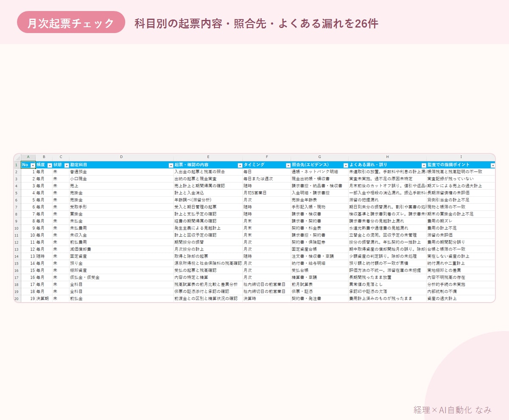
Task: Select the 決算期 frequency cell
Action: 44,298
